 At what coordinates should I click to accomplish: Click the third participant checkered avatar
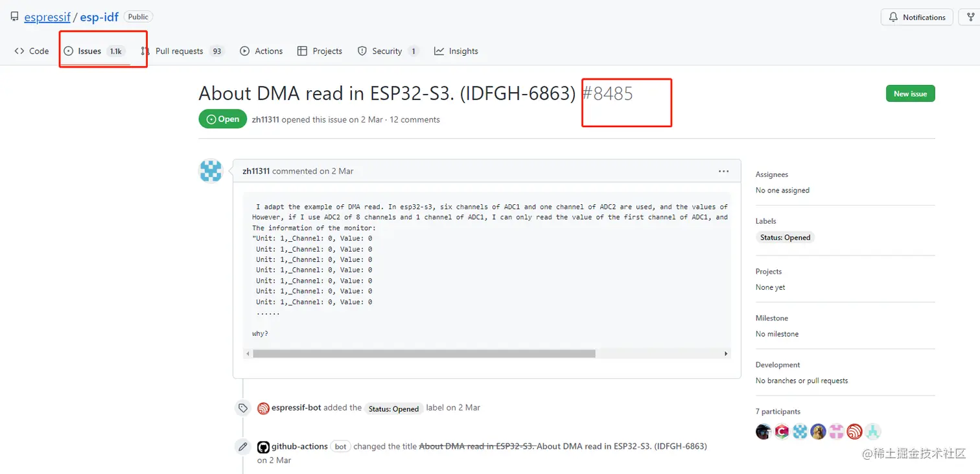pos(800,431)
